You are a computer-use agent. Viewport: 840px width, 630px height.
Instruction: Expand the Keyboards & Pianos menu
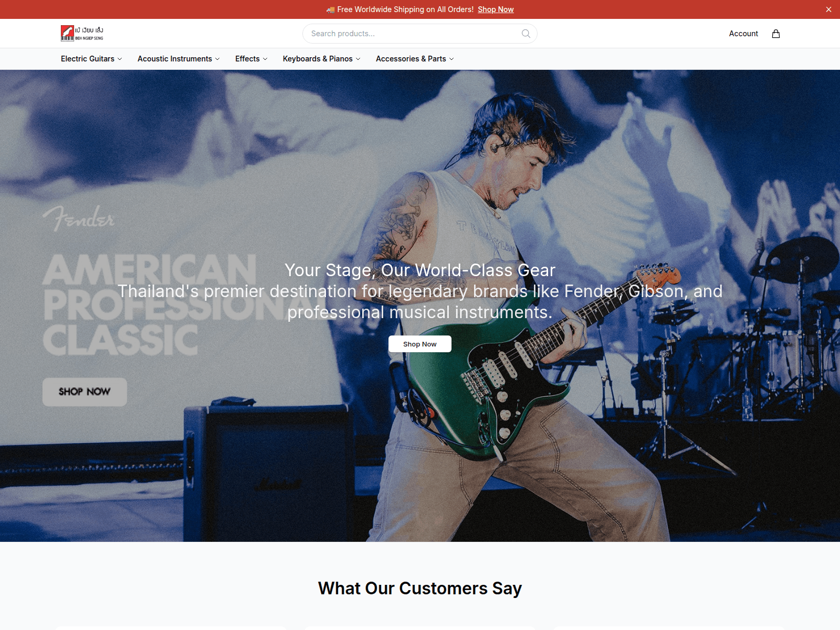pos(321,59)
